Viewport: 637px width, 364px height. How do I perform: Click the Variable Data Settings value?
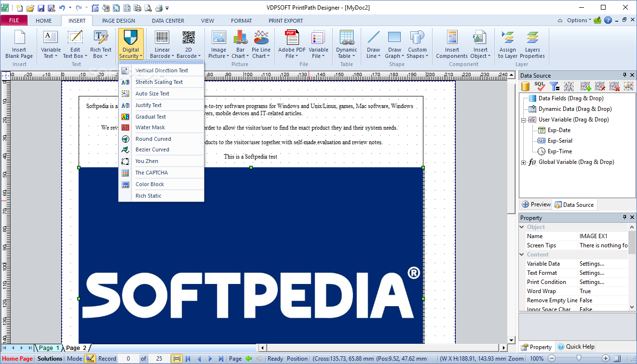(603, 264)
